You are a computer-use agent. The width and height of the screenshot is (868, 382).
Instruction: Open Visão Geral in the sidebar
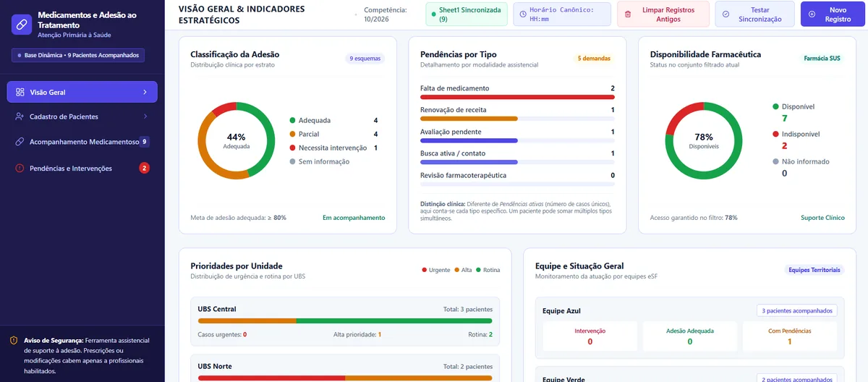coord(82,92)
